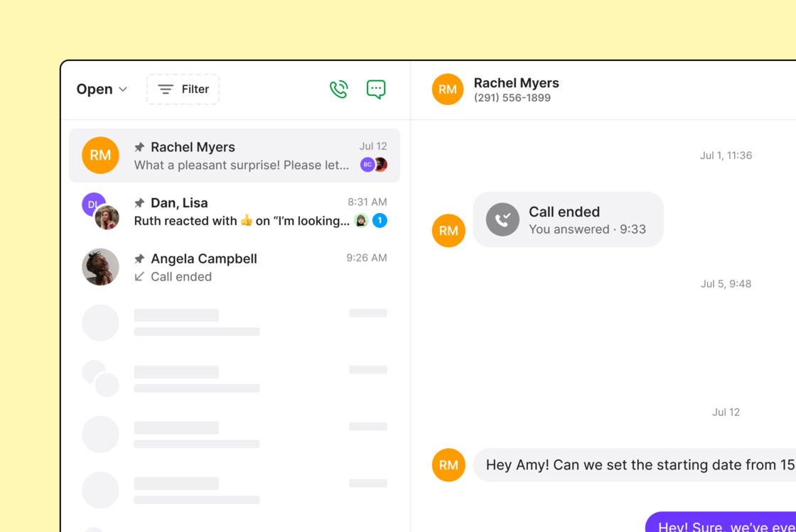Compose new message with chat bubble icon
This screenshot has width=796, height=532.
point(376,89)
